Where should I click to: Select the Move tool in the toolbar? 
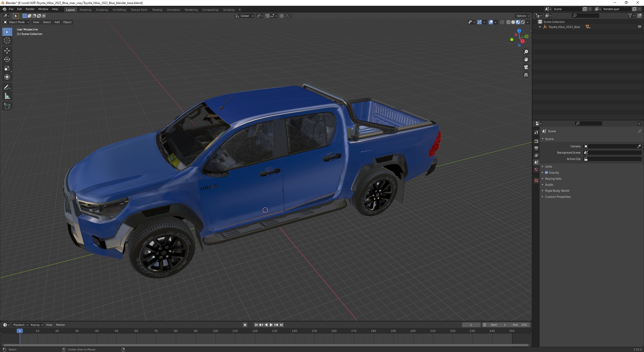point(7,51)
